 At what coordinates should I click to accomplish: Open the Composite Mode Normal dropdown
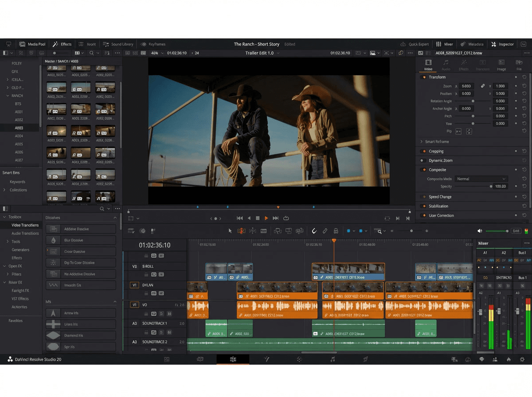(481, 179)
